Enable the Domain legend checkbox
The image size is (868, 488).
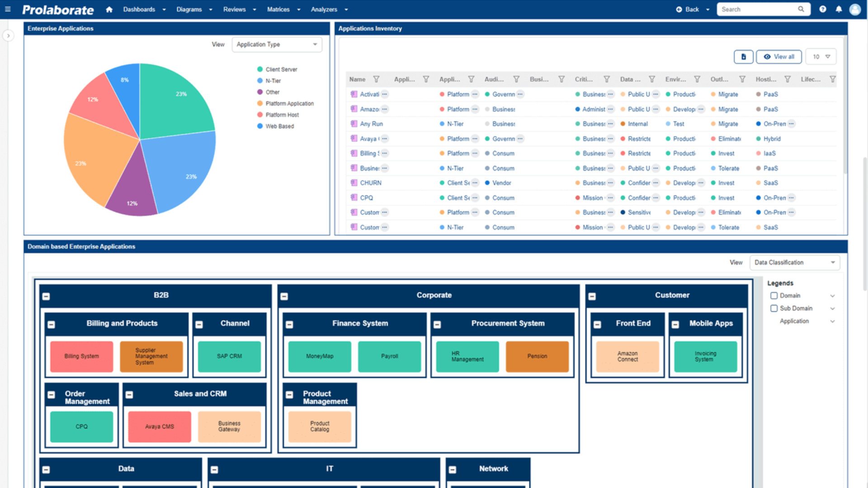[774, 296]
